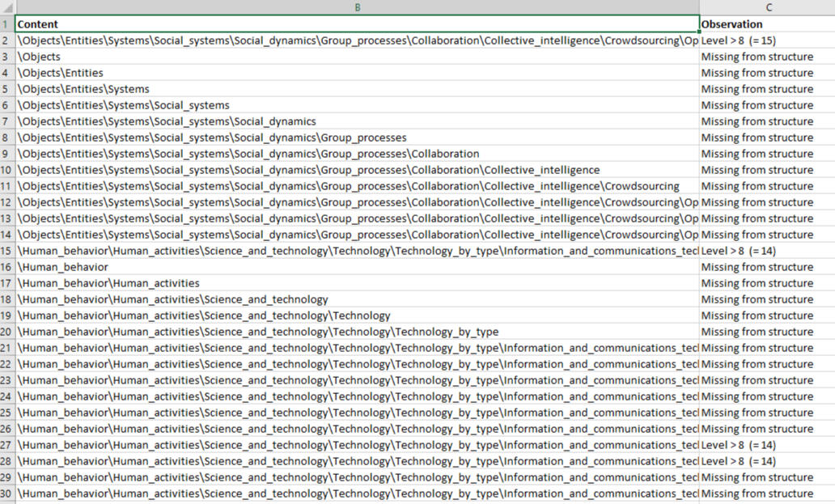Select the "\Human_behavior" cell in row 16

click(357, 267)
